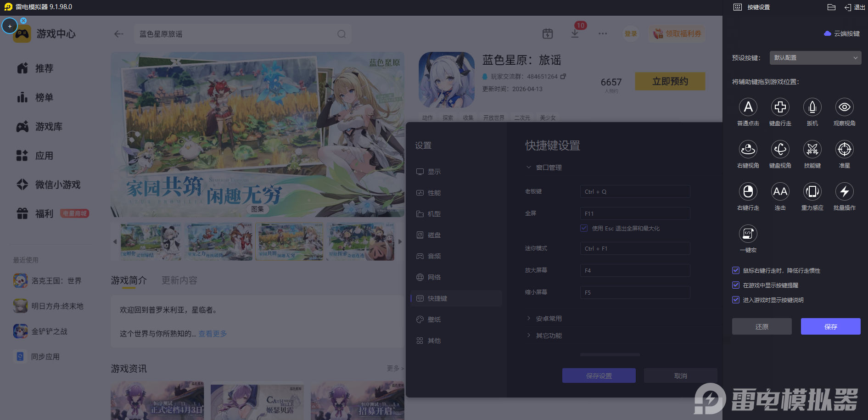Go back with the left arrow

119,34
